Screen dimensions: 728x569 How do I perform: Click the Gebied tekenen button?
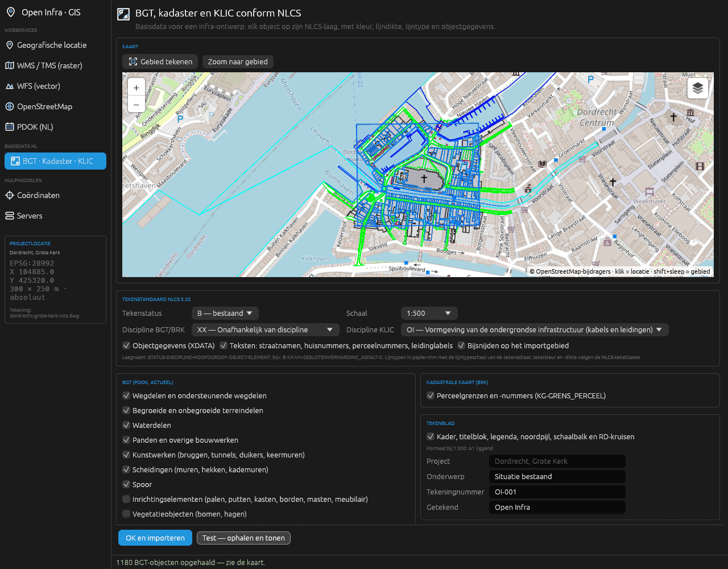[x=160, y=61]
